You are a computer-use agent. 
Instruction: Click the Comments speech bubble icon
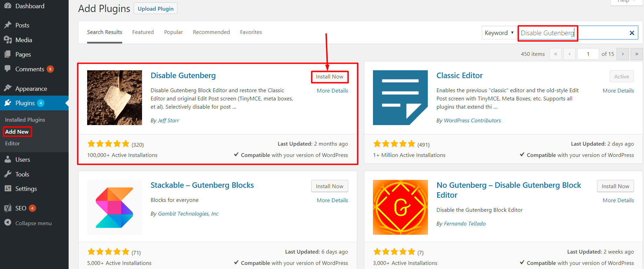[8, 69]
